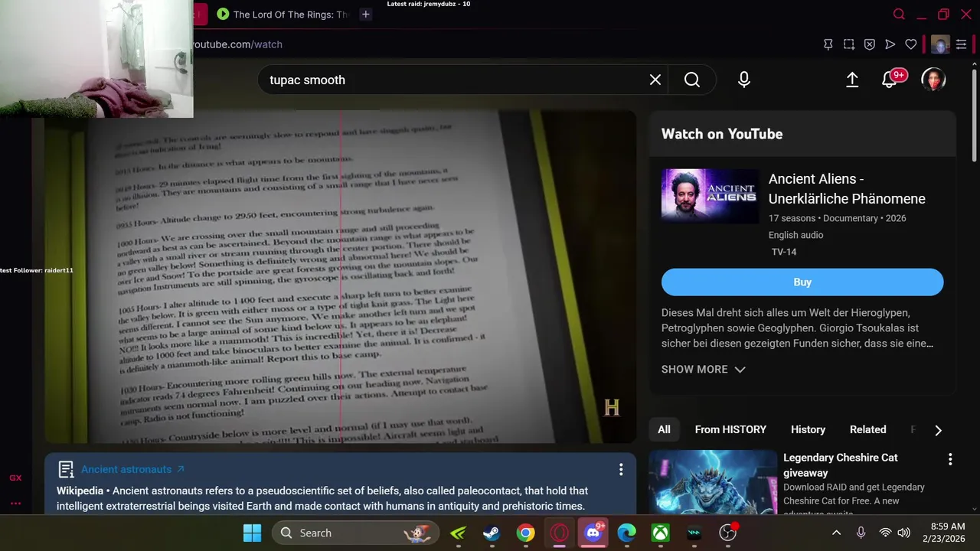Expand the description with SHOW MORE
980x551 pixels.
point(703,369)
